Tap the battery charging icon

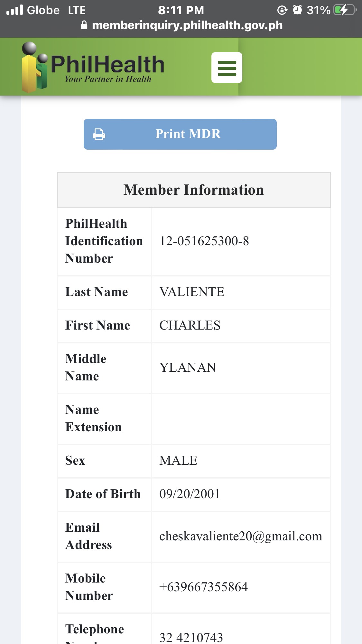click(345, 10)
